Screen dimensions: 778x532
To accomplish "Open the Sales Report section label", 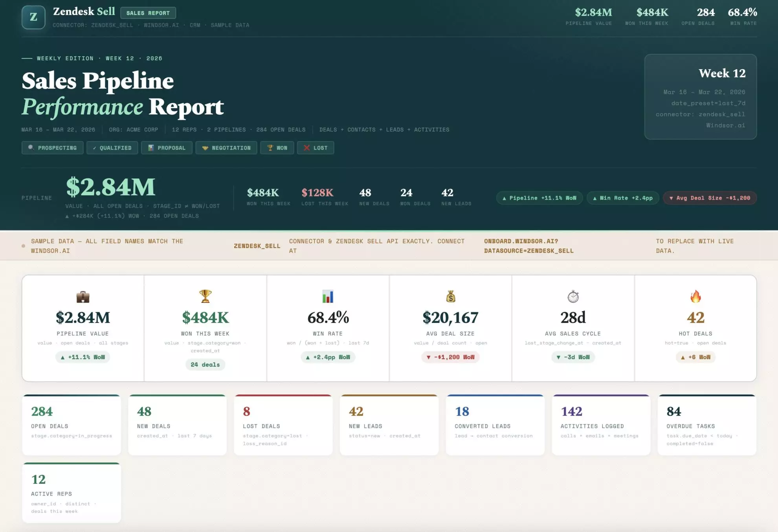I will 149,13.
